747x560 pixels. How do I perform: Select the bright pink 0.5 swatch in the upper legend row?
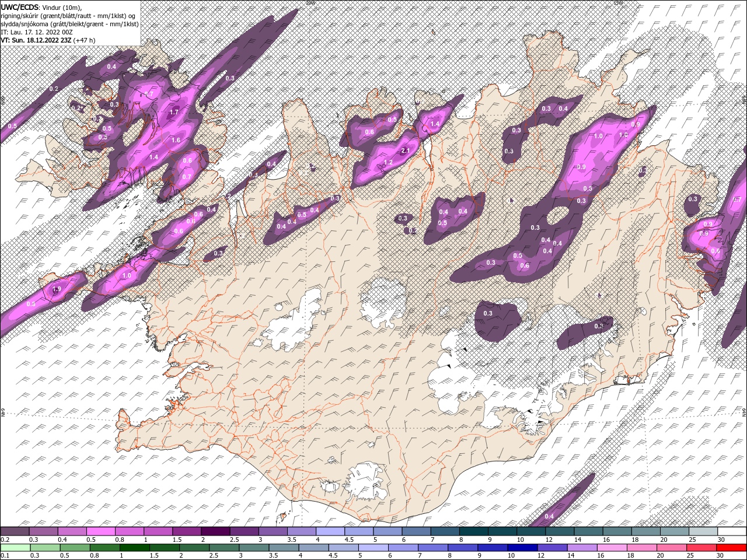[100, 531]
